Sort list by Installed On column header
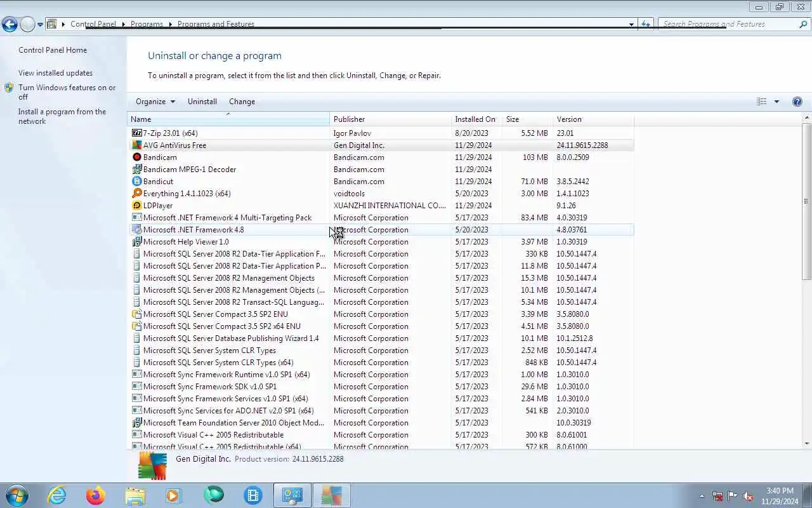812x508 pixels. (476, 119)
